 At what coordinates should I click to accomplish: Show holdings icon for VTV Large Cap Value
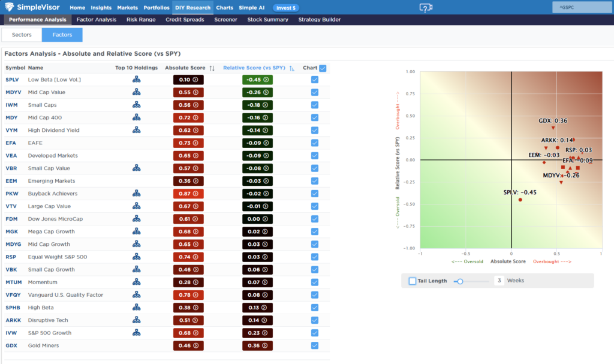(136, 206)
